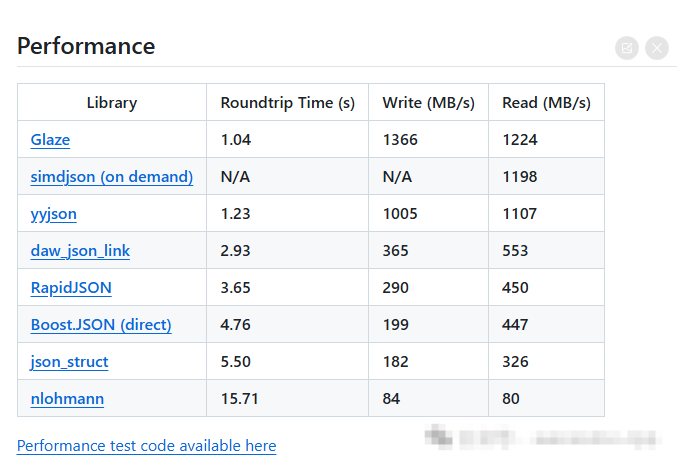Click RapidJSON read value 450
The width and height of the screenshot is (689, 470).
[515, 288]
